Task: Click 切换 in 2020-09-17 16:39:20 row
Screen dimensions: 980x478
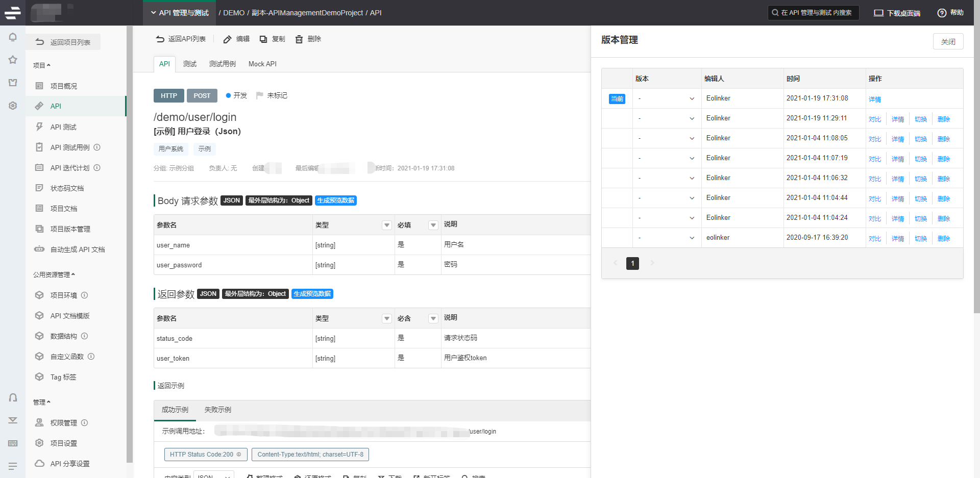Action: coord(921,238)
